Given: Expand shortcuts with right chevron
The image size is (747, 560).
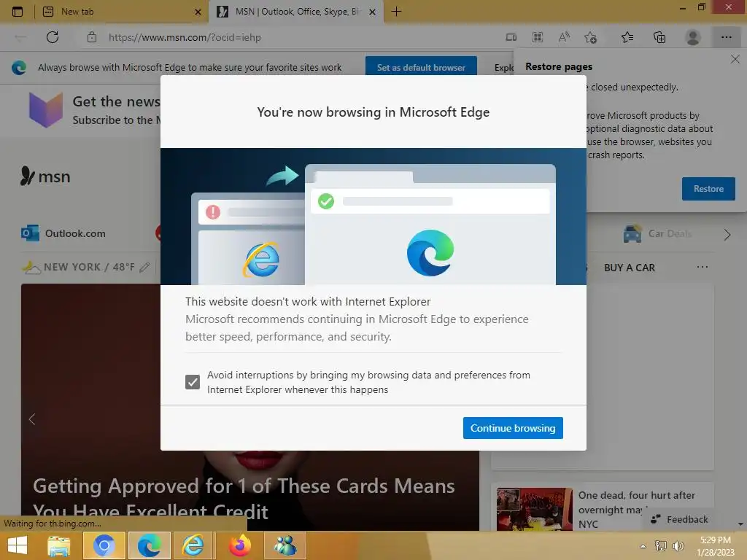Looking at the screenshot, I should pos(727,234).
